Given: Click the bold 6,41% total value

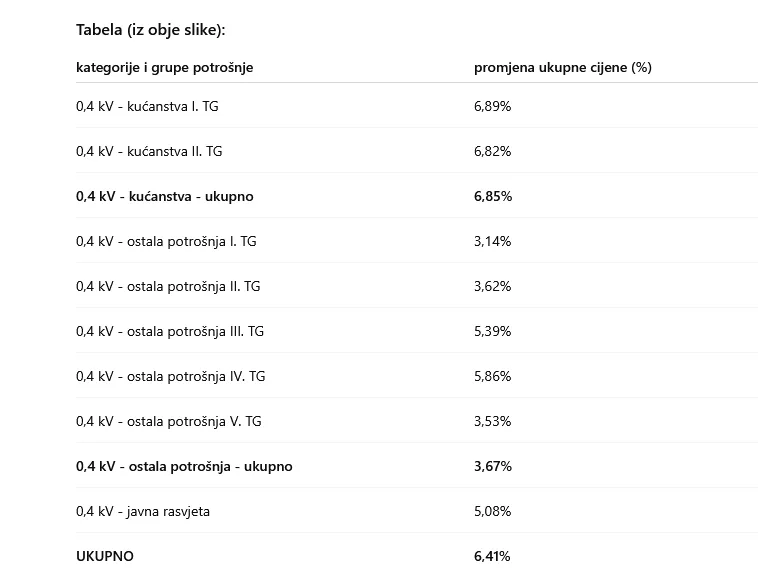Looking at the screenshot, I should 493,556.
